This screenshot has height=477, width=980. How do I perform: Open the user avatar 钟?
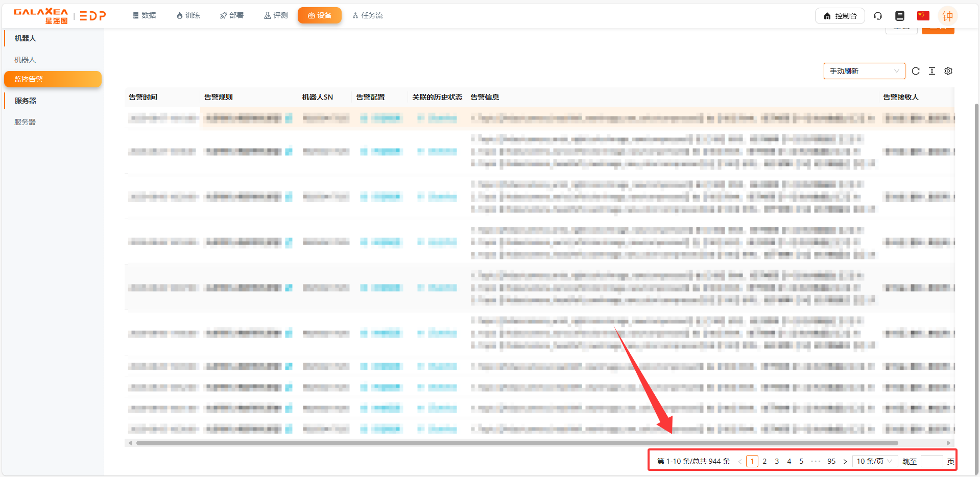point(947,16)
